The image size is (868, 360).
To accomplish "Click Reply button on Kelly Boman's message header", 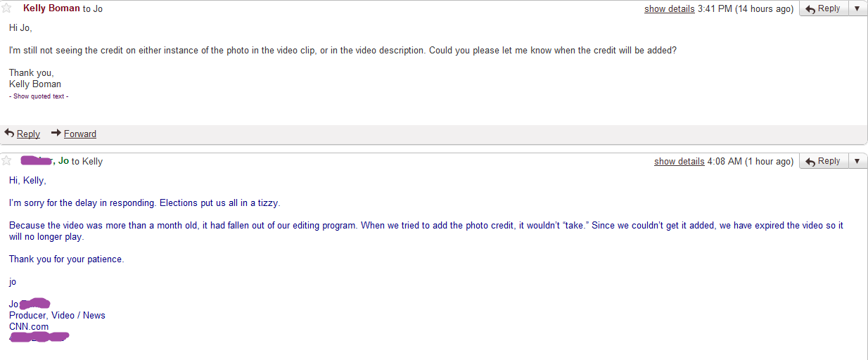I will (x=823, y=8).
